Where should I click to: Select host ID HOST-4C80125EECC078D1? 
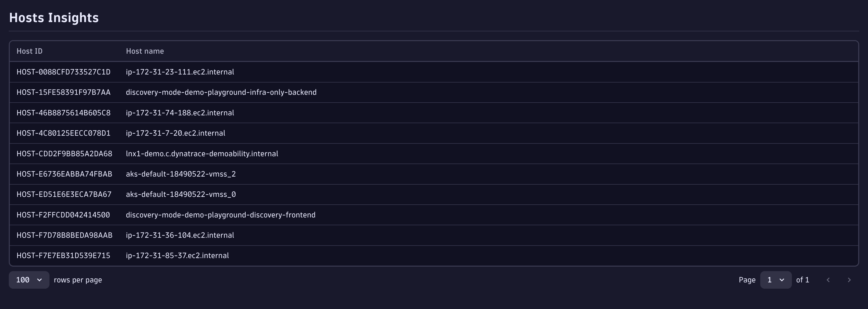point(63,133)
